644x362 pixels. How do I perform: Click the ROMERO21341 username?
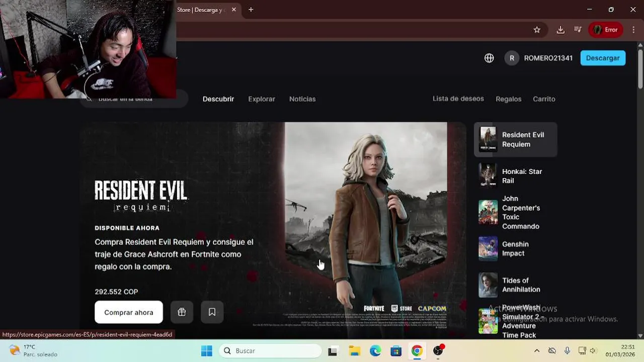point(548,58)
